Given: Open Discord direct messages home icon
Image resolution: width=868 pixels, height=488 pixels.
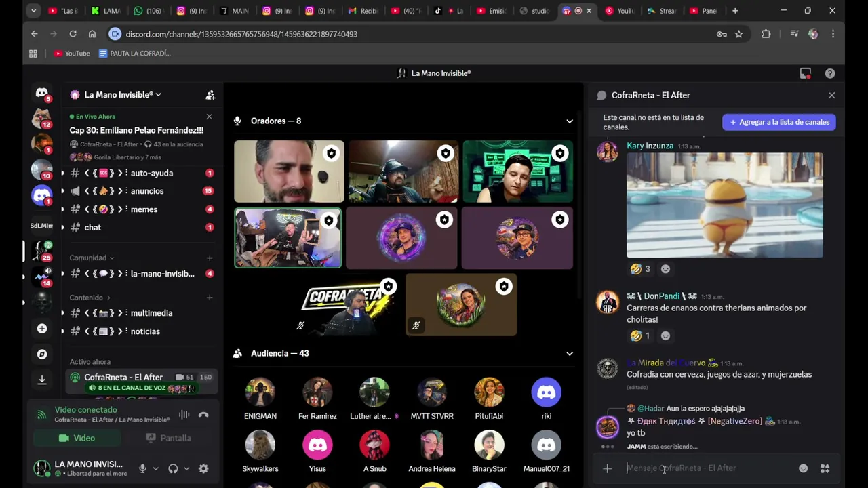Looking at the screenshot, I should (42, 92).
